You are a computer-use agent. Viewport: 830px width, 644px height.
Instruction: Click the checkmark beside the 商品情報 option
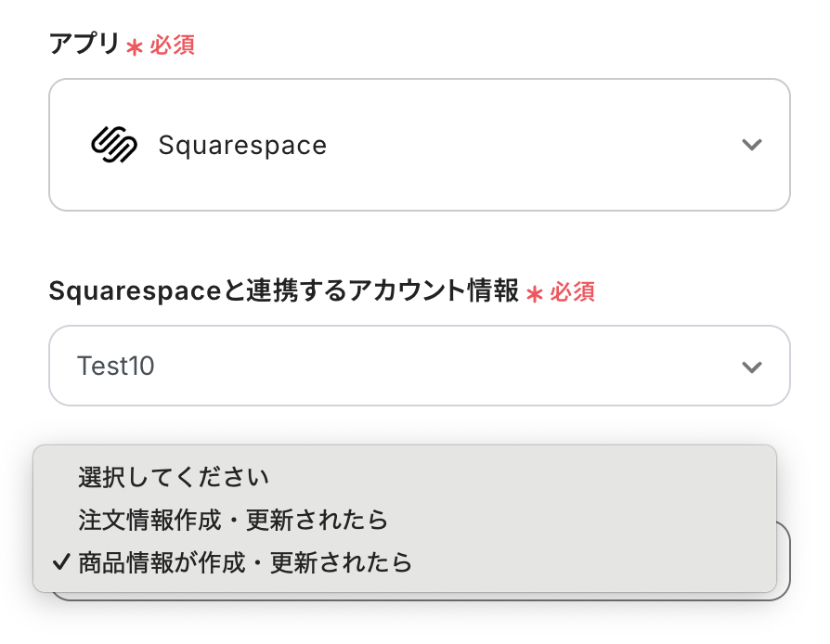[61, 562]
